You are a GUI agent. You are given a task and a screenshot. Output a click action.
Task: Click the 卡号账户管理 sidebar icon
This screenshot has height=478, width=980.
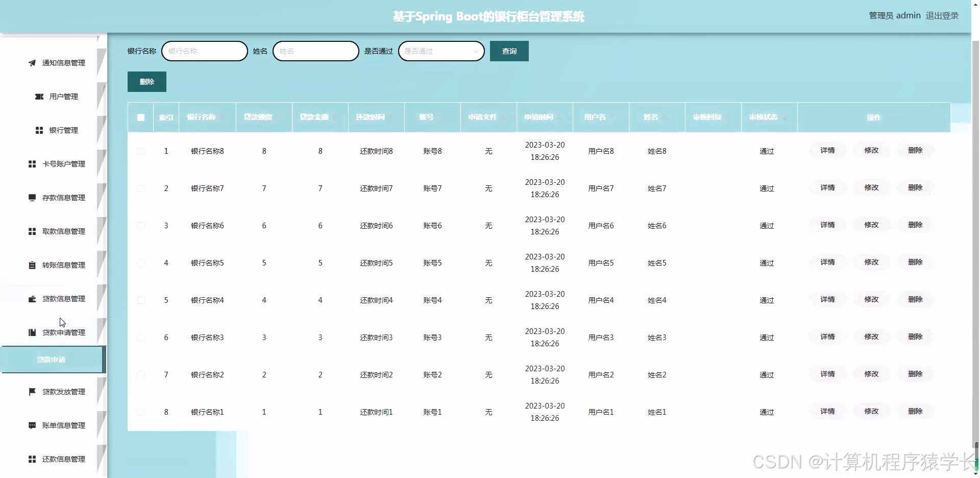pyautogui.click(x=32, y=163)
